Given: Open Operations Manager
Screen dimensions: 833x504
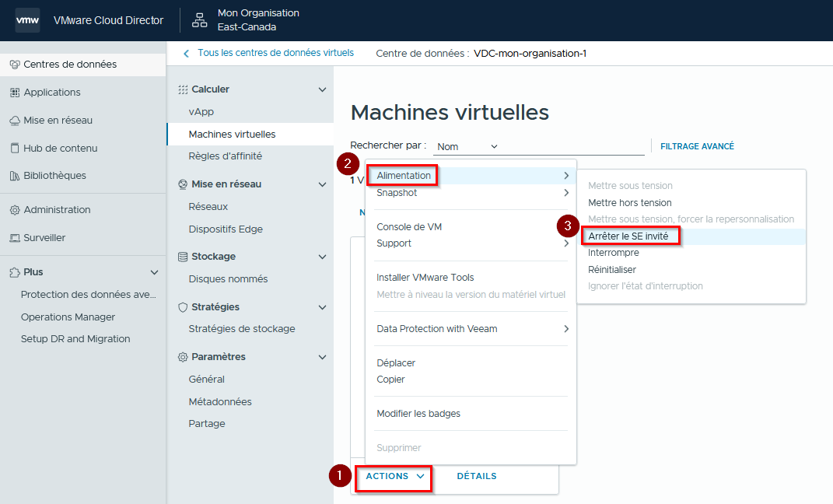Looking at the screenshot, I should click(68, 317).
